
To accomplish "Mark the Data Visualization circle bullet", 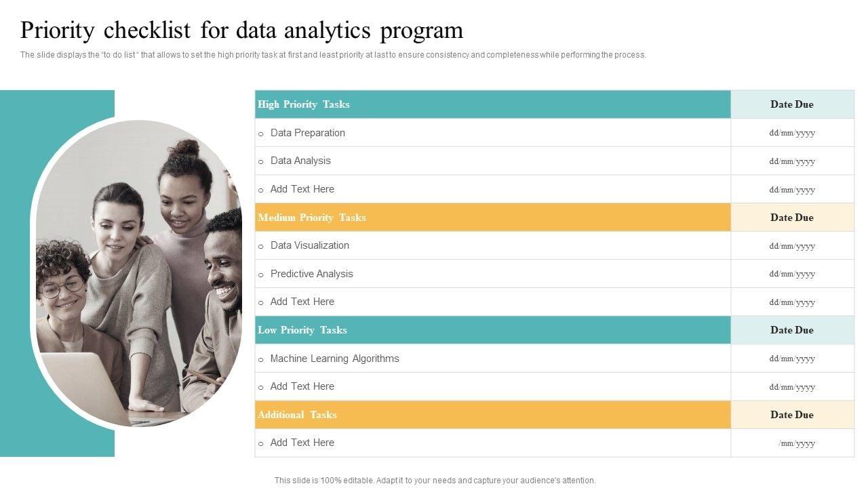I will pyautogui.click(x=261, y=247).
